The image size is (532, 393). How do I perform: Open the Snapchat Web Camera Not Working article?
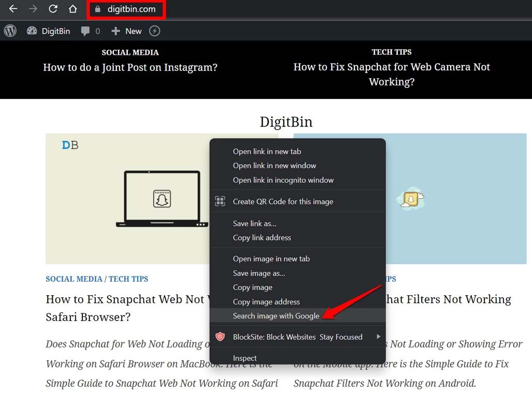(x=391, y=74)
